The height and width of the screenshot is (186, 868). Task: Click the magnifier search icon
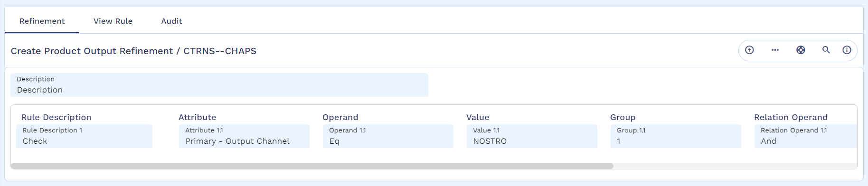point(826,50)
